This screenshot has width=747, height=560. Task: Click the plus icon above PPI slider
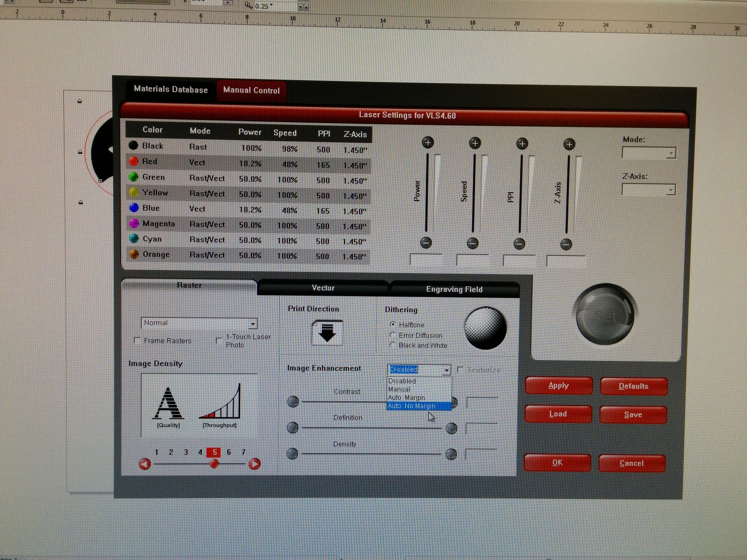coord(522,144)
